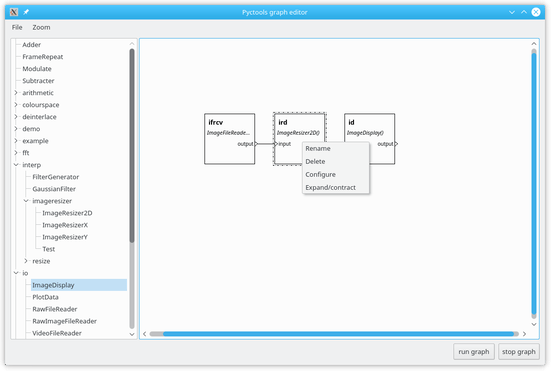Select FilterGenerator in the tree

[x=56, y=177]
